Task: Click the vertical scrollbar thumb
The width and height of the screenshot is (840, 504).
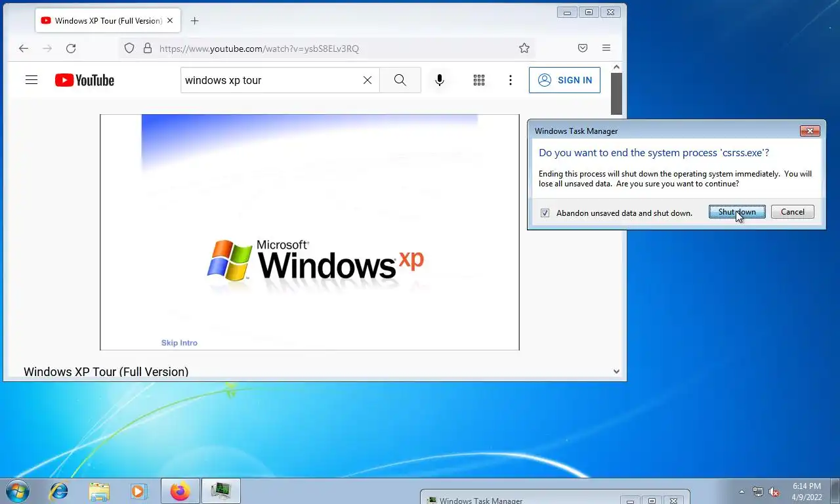Action: pos(616,93)
